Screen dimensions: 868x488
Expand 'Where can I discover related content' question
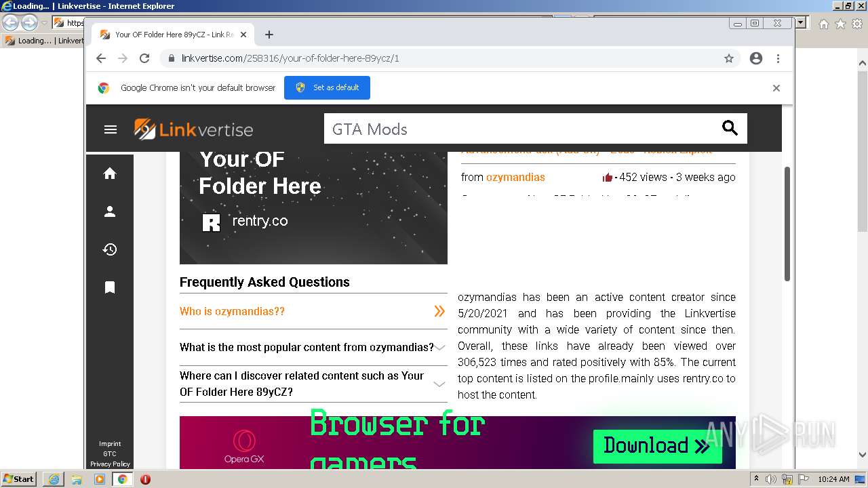pyautogui.click(x=313, y=384)
